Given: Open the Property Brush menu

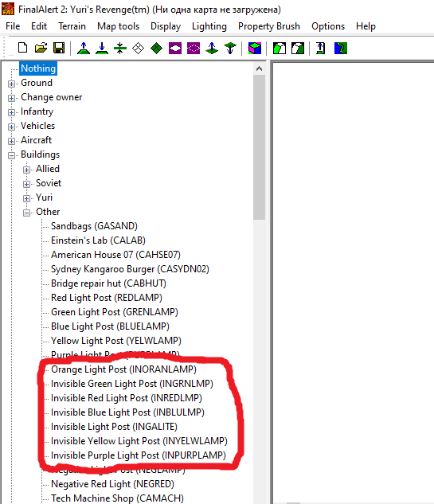Looking at the screenshot, I should (269, 26).
